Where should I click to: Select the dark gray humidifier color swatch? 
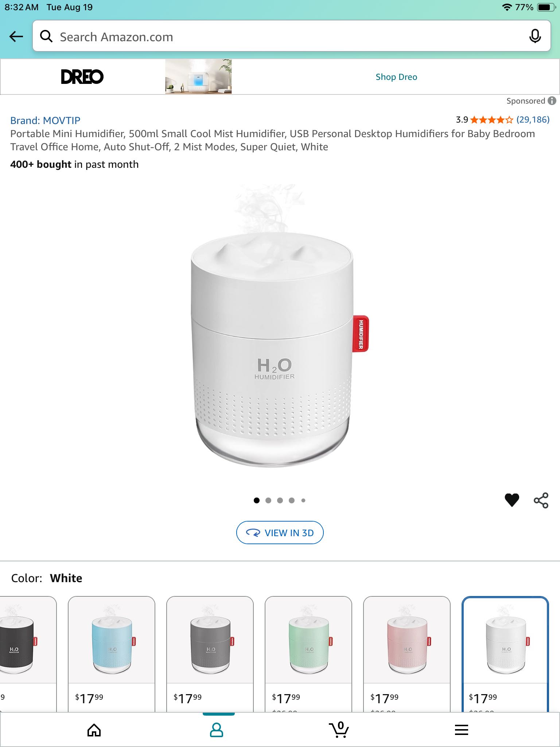pos(210,654)
